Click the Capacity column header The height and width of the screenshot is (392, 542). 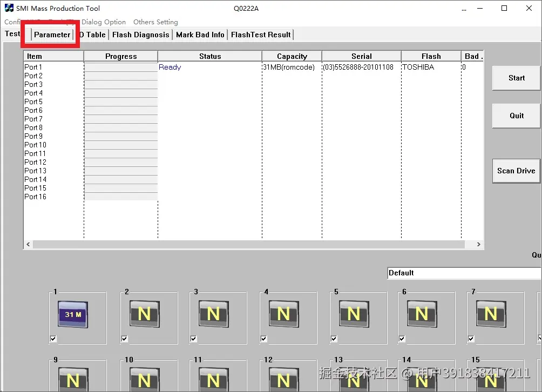coord(292,56)
